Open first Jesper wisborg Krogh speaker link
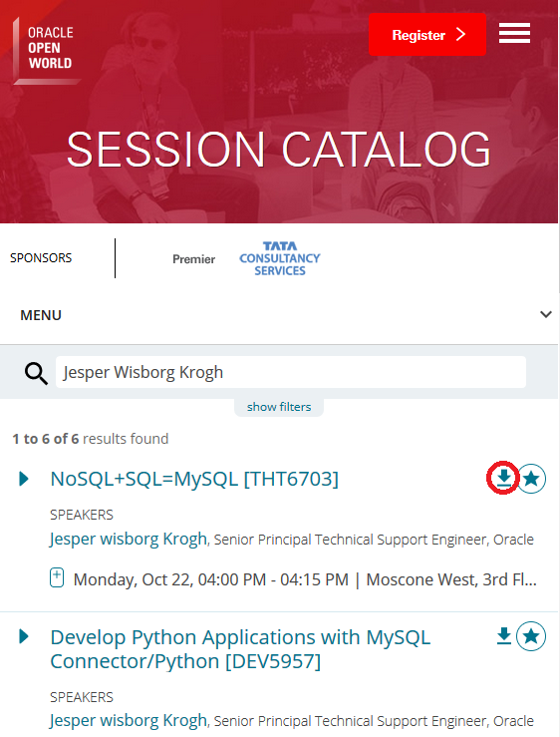This screenshot has height=737, width=560. [x=129, y=539]
